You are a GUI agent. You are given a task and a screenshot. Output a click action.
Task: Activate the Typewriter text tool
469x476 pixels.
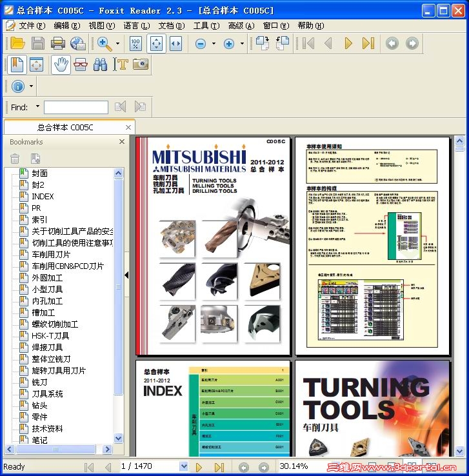[121, 64]
